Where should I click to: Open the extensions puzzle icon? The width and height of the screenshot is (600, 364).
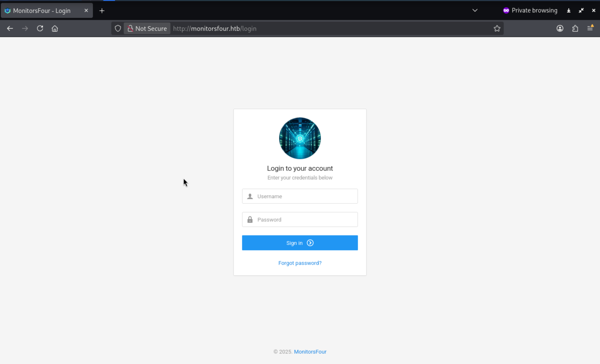575,29
